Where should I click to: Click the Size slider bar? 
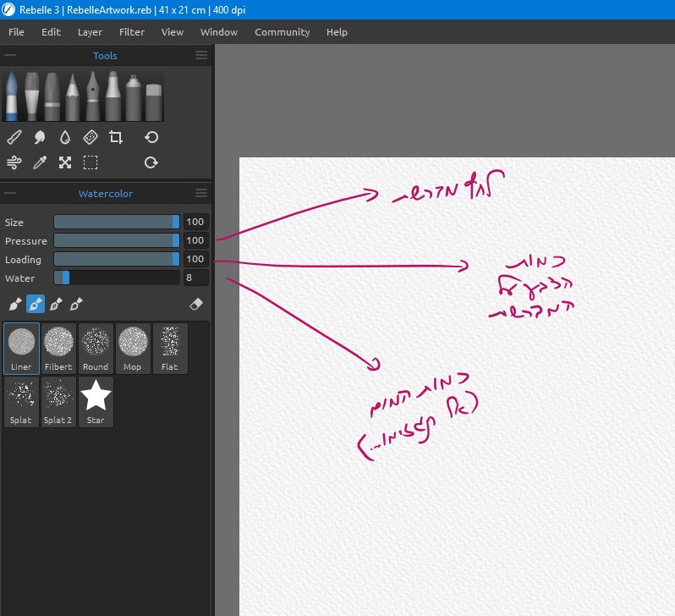(x=116, y=222)
